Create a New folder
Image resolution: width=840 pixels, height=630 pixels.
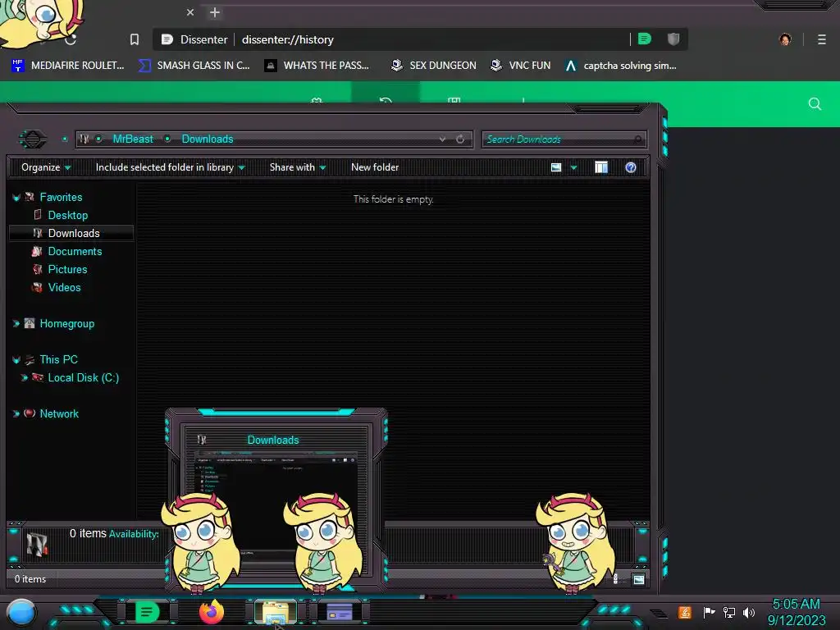[x=375, y=167]
